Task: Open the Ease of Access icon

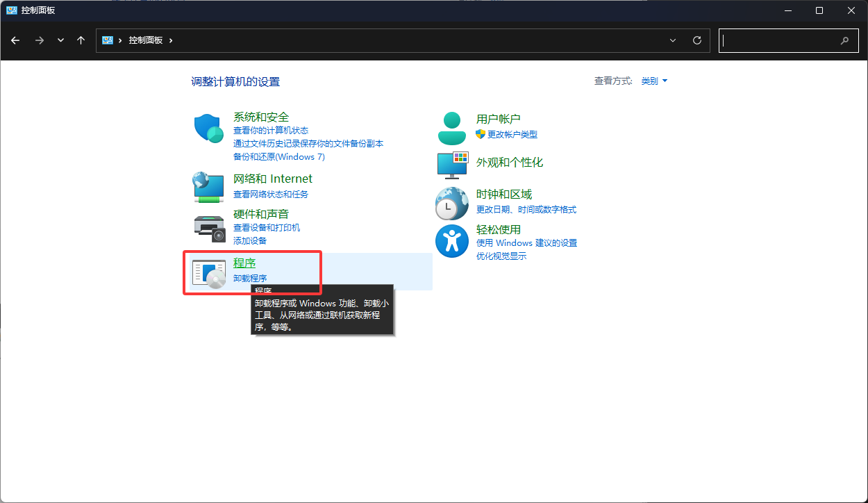Action: tap(452, 241)
